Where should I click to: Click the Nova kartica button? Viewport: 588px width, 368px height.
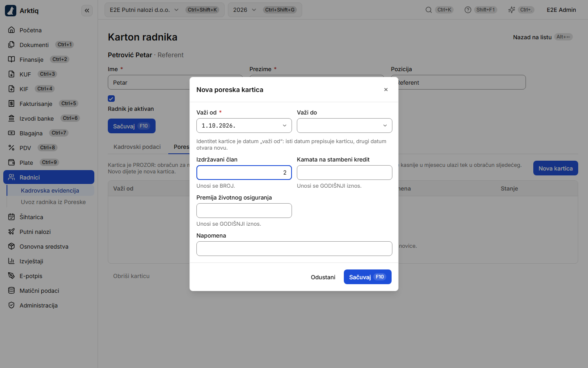(x=555, y=168)
